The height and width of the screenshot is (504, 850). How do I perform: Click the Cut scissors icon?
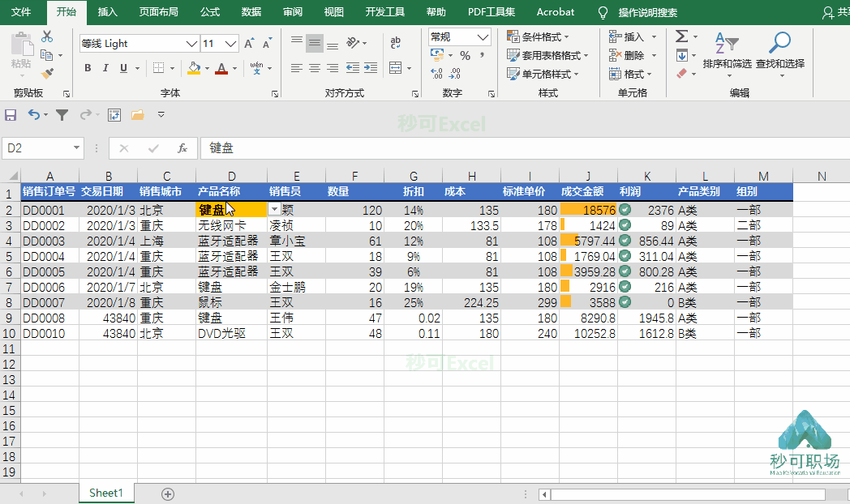pos(47,36)
